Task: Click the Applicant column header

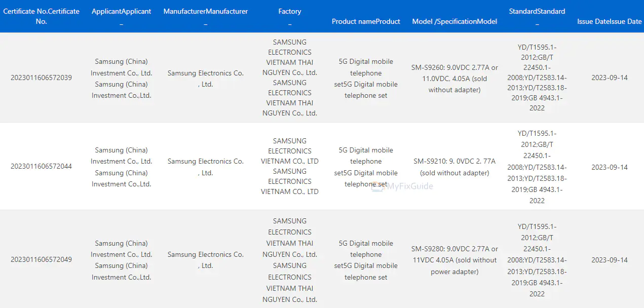Action: click(x=121, y=16)
